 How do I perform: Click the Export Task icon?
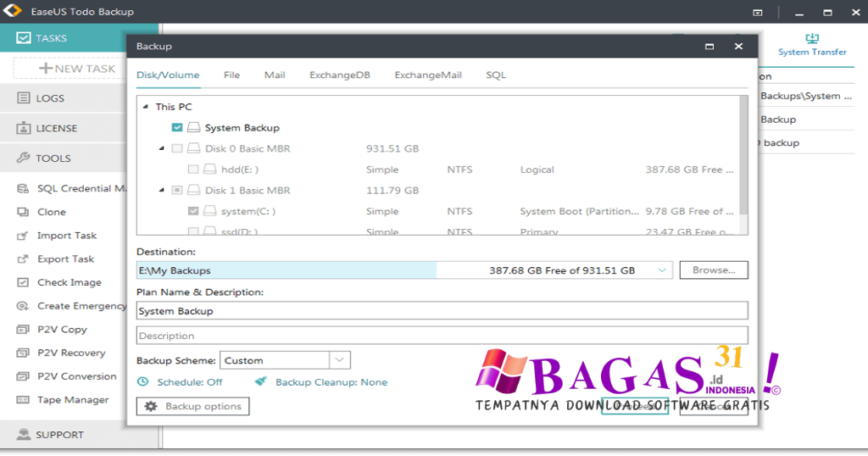point(23,259)
